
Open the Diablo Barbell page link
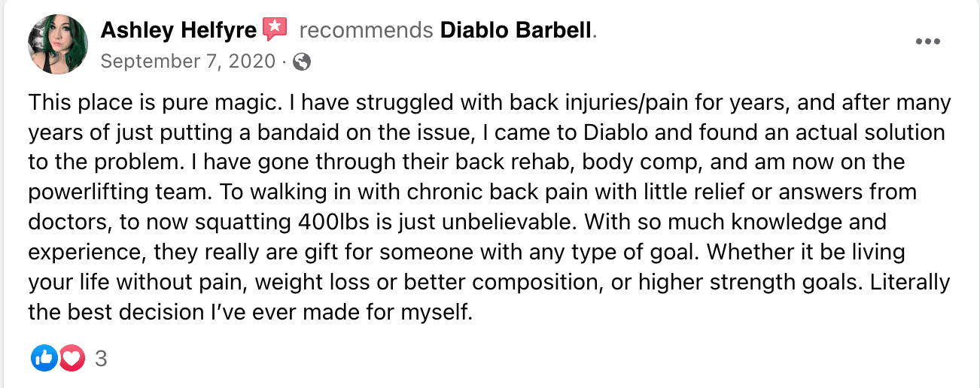(x=516, y=30)
